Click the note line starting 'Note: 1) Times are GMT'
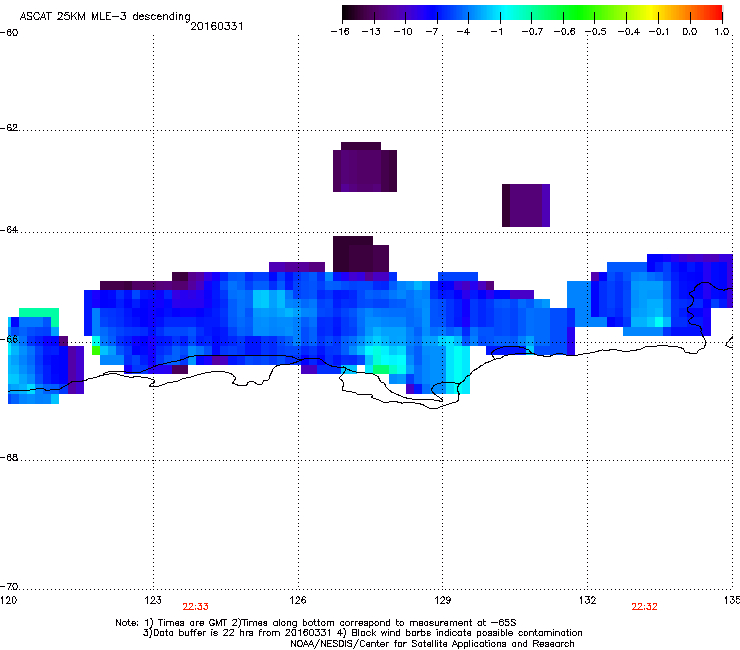Image resolution: width=740 pixels, height=650 pixels. pyautogui.click(x=316, y=623)
